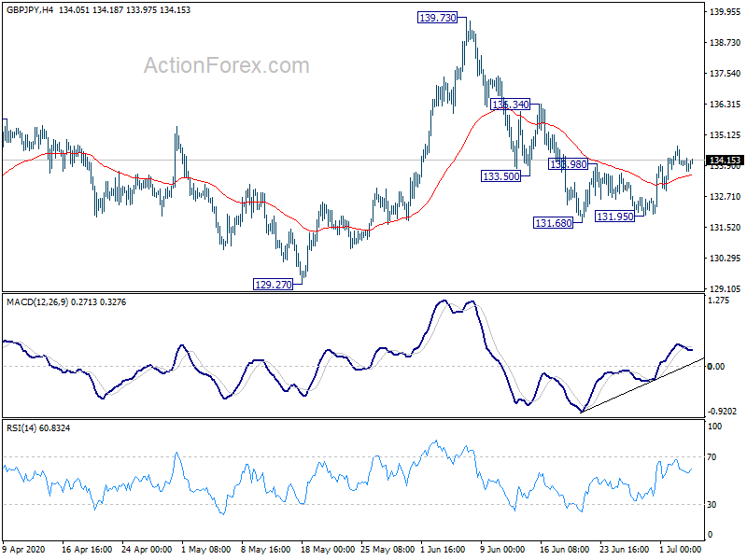Click the 16 Apr 16:00 date label

[x=87, y=550]
